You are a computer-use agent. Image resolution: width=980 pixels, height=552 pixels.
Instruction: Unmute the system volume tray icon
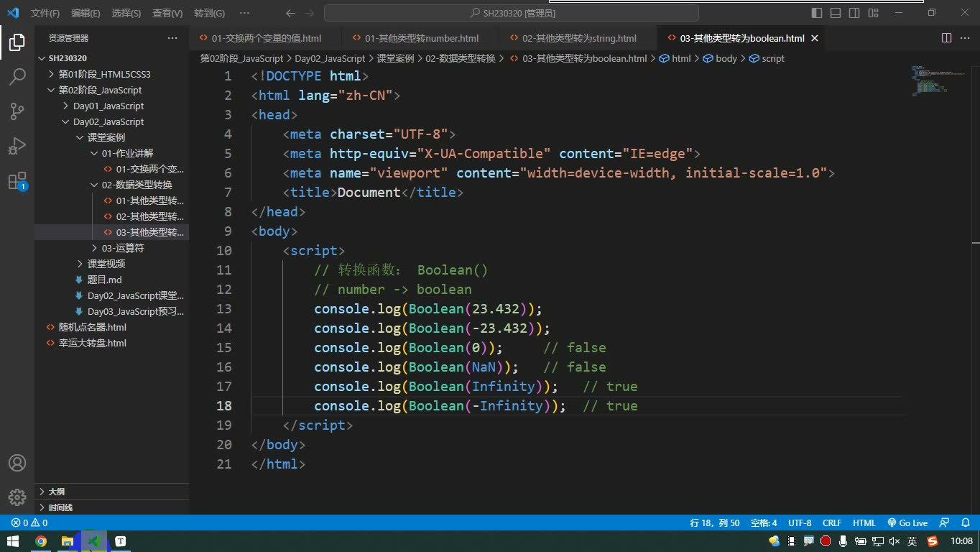pyautogui.click(x=895, y=541)
